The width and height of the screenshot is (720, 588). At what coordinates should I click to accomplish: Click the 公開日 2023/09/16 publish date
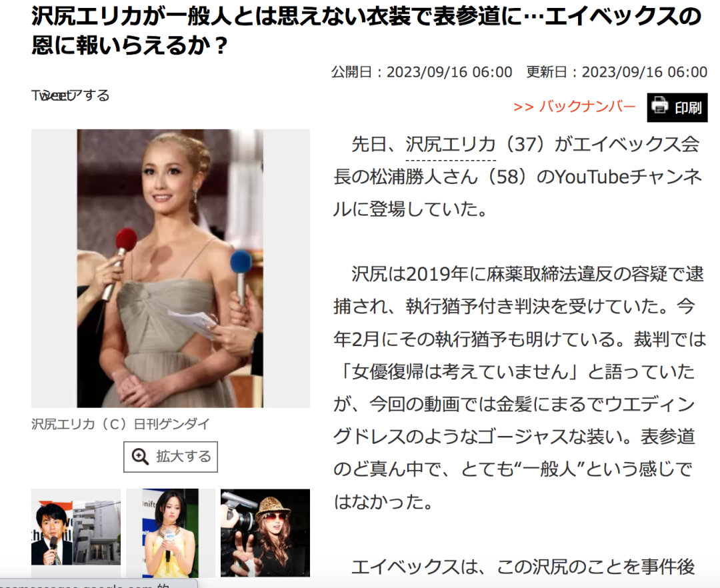pyautogui.click(x=421, y=72)
